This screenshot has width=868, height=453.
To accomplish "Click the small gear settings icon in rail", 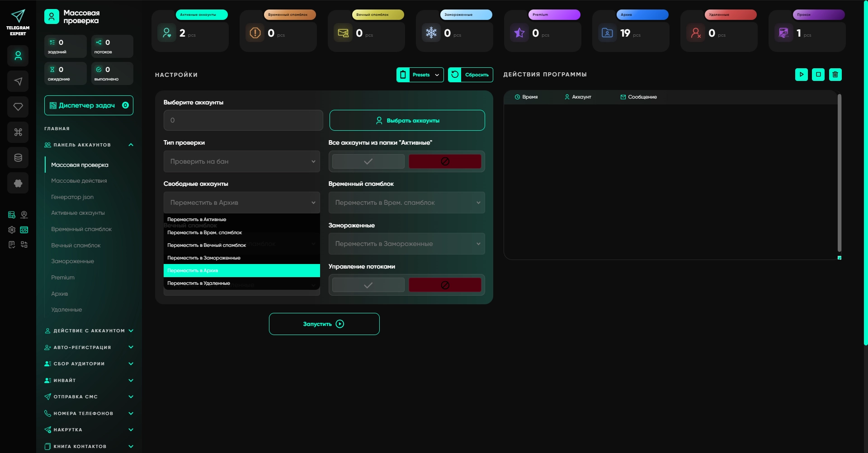I will 12,230.
